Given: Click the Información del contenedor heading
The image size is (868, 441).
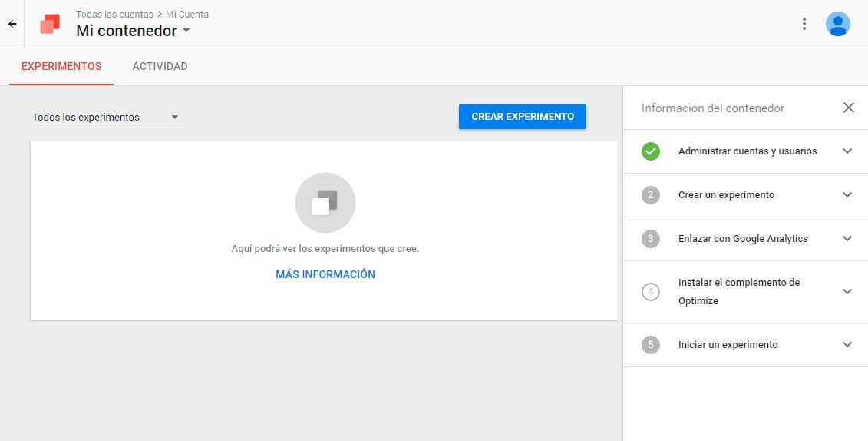Looking at the screenshot, I should point(713,108).
